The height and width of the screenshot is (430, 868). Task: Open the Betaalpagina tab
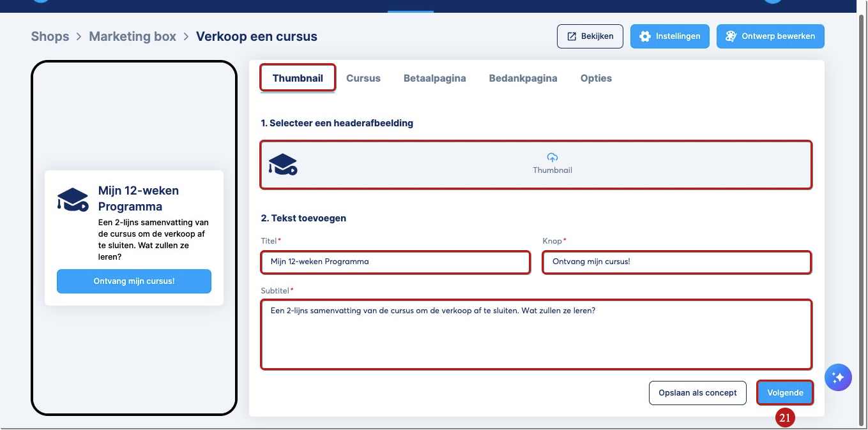point(435,78)
